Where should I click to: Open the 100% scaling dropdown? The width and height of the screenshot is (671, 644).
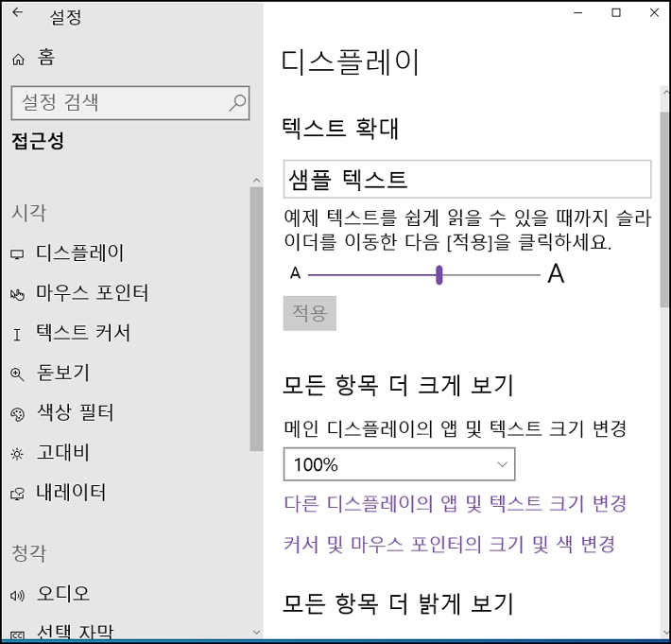399,464
